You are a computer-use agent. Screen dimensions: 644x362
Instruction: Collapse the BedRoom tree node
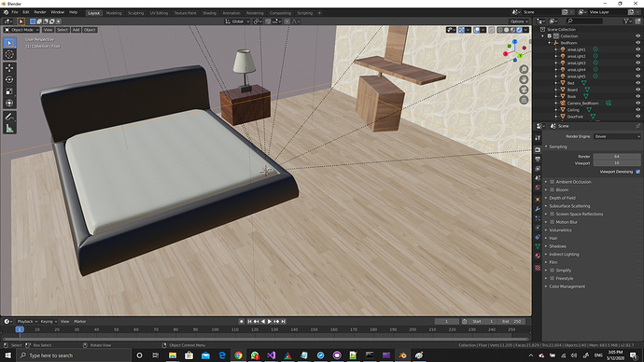(x=550, y=43)
